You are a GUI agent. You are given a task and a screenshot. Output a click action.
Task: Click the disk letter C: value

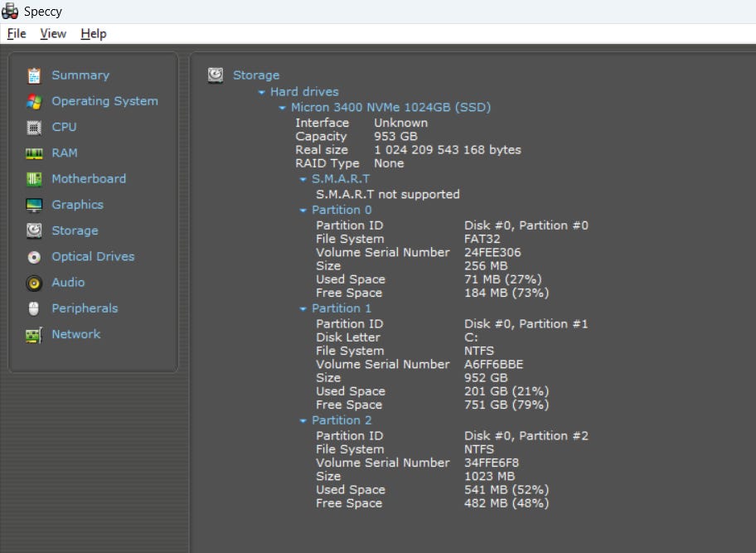pyautogui.click(x=471, y=337)
